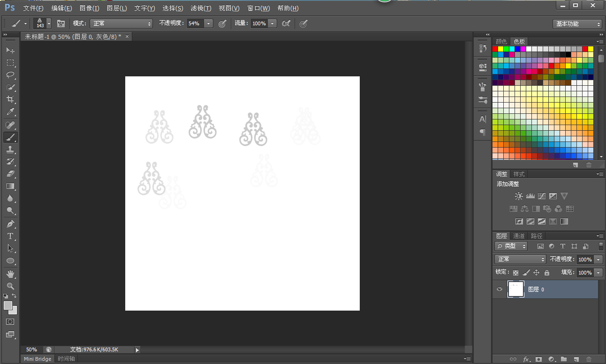Viewport: 606px width, 364px height.
Task: Select the Quick Selection tool
Action: tap(10, 87)
